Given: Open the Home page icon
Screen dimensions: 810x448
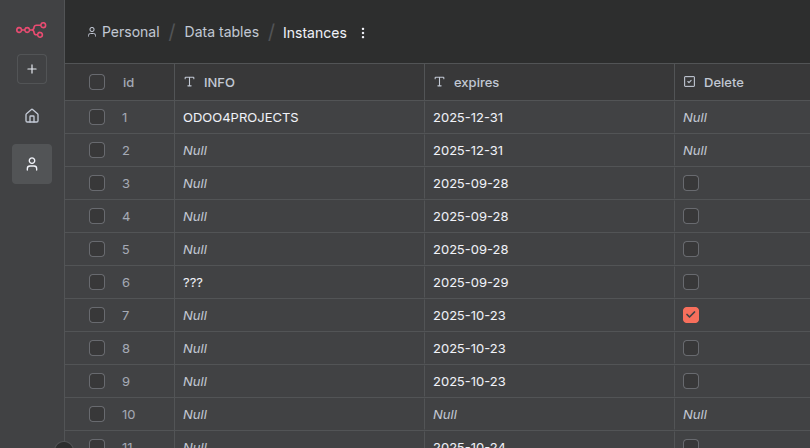Looking at the screenshot, I should 32,116.
